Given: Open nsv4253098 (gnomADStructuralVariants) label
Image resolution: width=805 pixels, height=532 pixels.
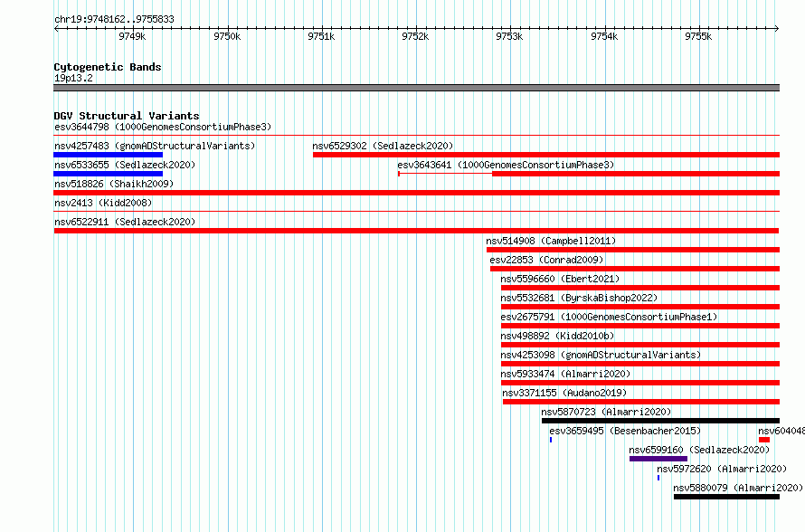Looking at the screenshot, I should [601, 355].
